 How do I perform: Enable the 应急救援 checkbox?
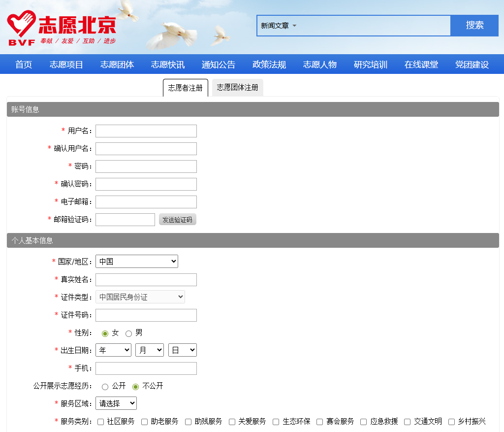(364, 422)
